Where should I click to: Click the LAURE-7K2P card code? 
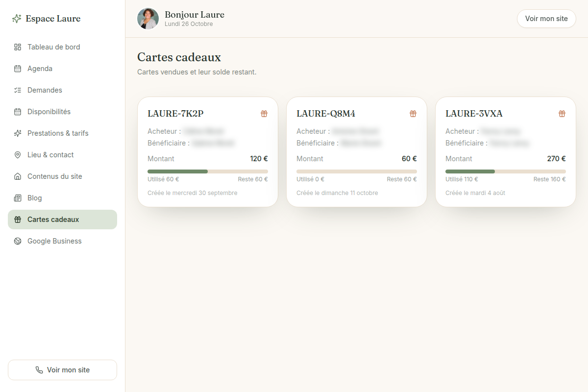(x=175, y=114)
